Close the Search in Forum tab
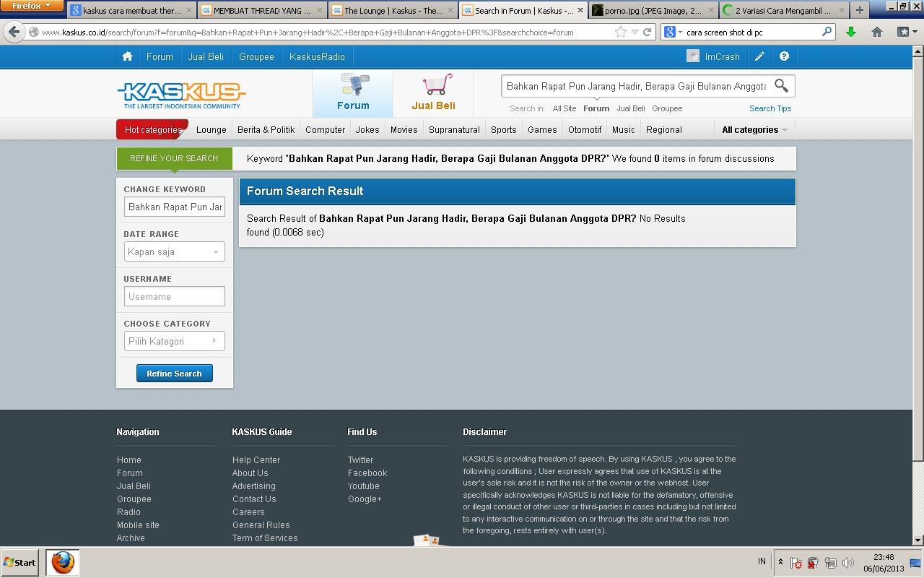 pyautogui.click(x=580, y=10)
